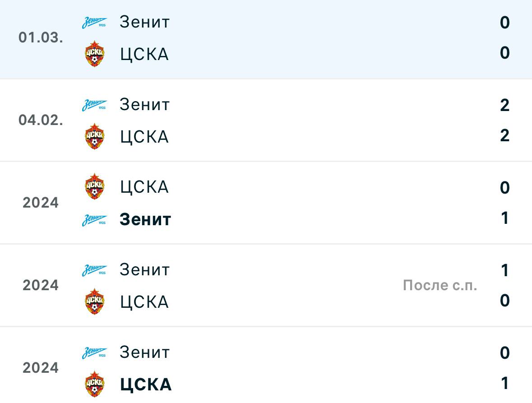Viewport: 532px width, 403px height.
Task: Click Zenit logo in После с.п. match
Action: (94, 270)
